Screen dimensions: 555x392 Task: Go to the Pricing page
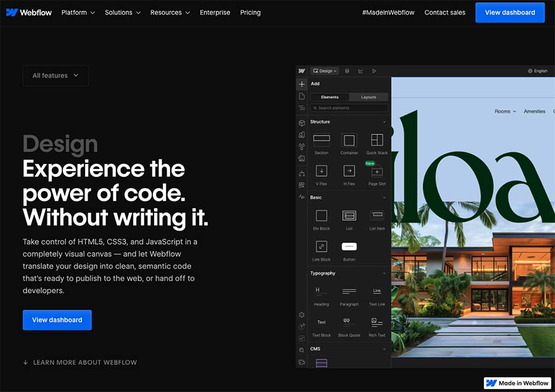pyautogui.click(x=250, y=12)
